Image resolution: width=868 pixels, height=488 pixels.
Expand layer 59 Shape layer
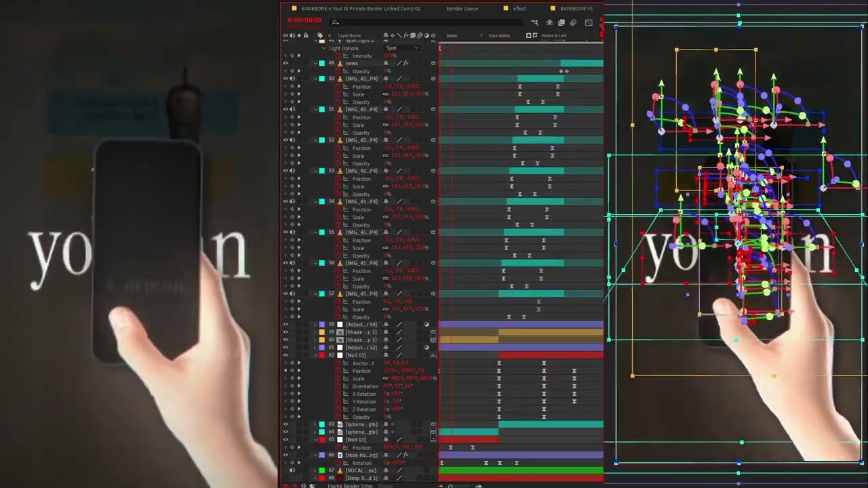(x=315, y=332)
